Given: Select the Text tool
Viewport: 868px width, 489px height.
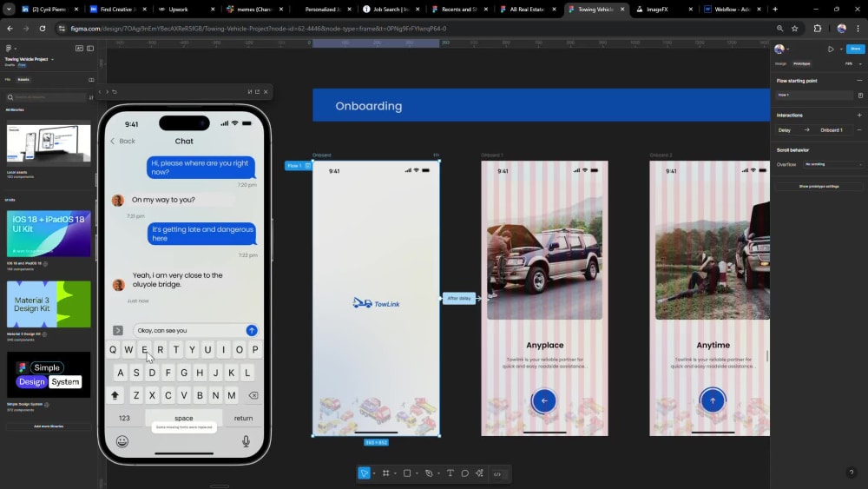Looking at the screenshot, I should point(450,473).
